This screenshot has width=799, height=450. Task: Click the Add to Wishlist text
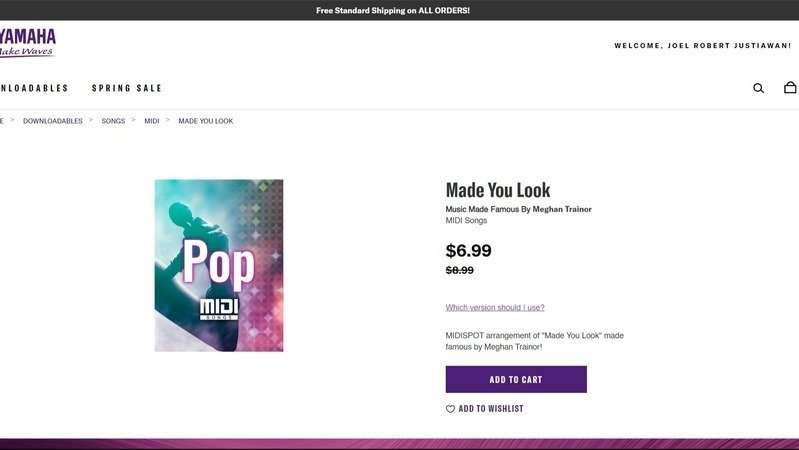tap(491, 409)
